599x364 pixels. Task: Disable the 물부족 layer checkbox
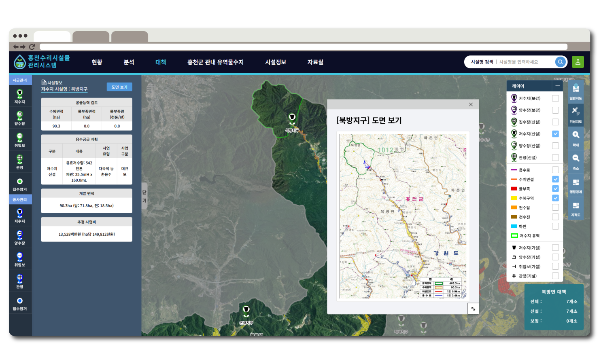(555, 189)
